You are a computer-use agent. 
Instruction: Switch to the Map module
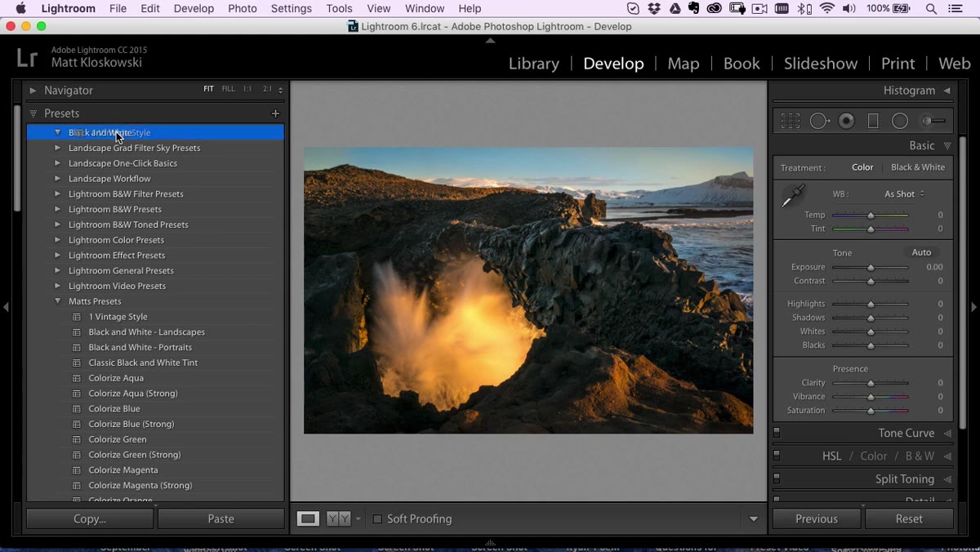point(684,64)
